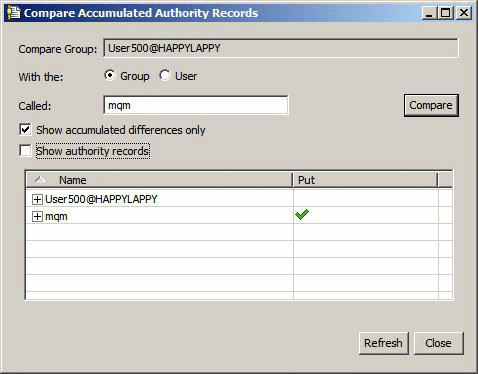Click the Put column header

(x=365, y=180)
